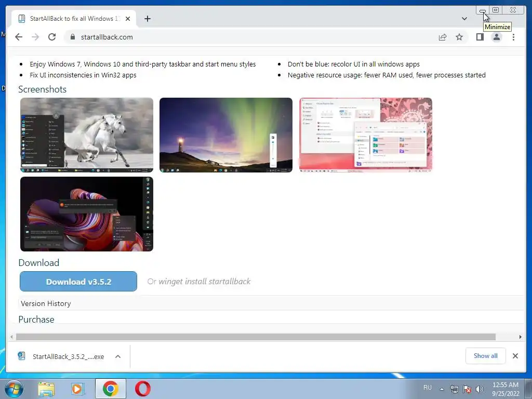Click the forward navigation arrow
This screenshot has width=532, height=399.
35,37
